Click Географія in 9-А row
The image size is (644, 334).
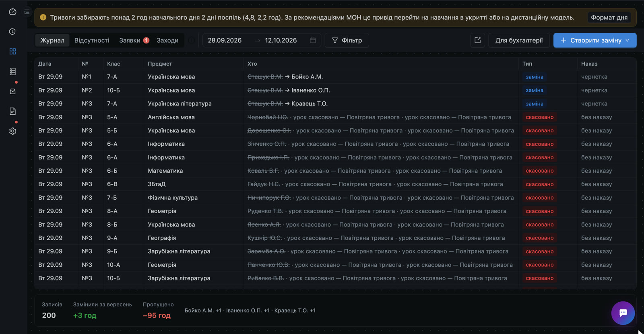(x=162, y=238)
